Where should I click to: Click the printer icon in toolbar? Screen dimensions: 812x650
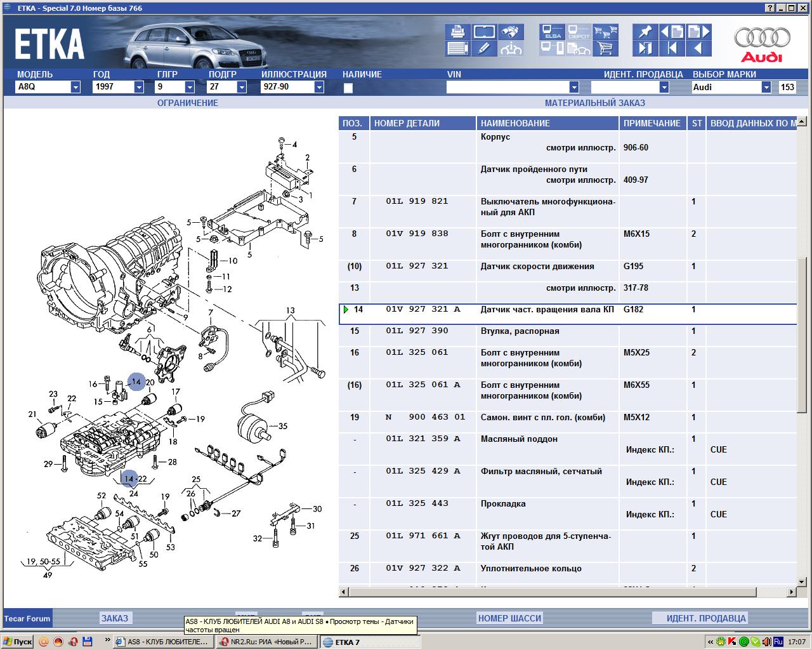click(457, 32)
